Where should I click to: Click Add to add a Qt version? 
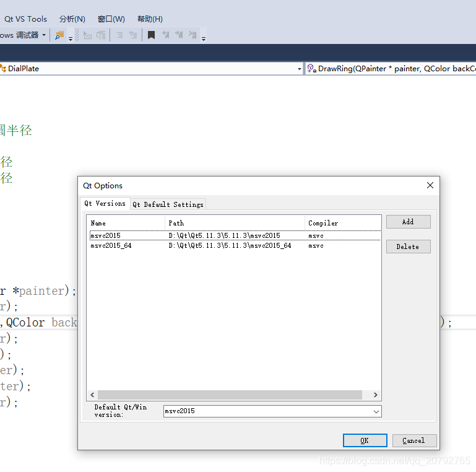(409, 222)
